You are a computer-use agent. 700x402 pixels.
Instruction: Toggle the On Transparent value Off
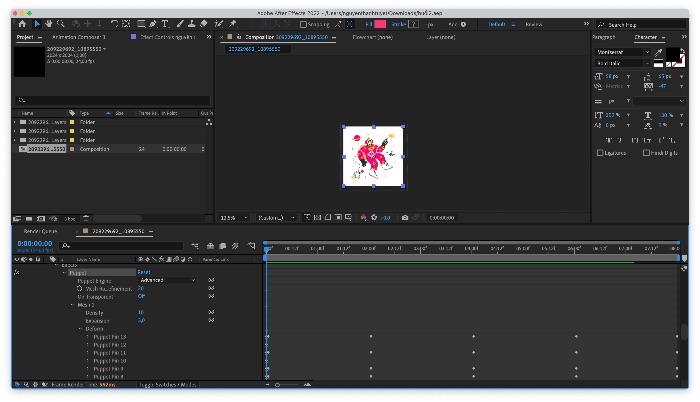(x=141, y=296)
